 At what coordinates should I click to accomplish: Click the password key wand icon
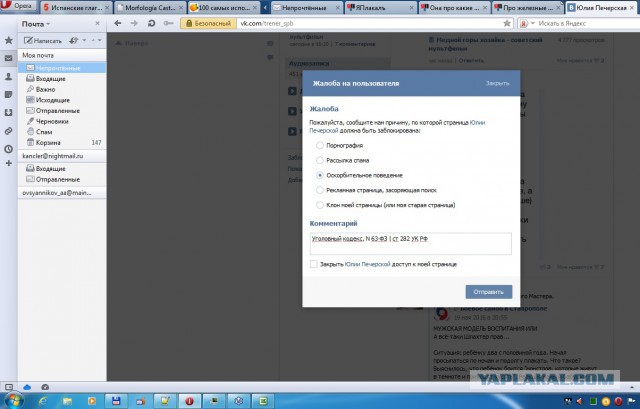pyautogui.click(x=168, y=23)
